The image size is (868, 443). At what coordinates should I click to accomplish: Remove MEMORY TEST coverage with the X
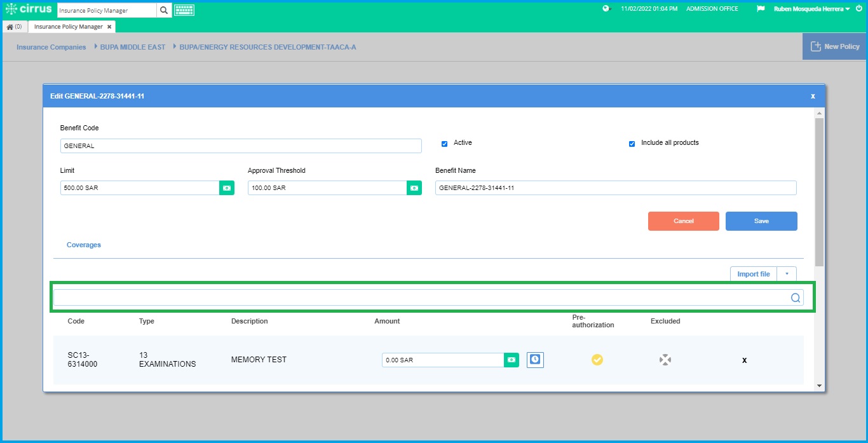[744, 359]
